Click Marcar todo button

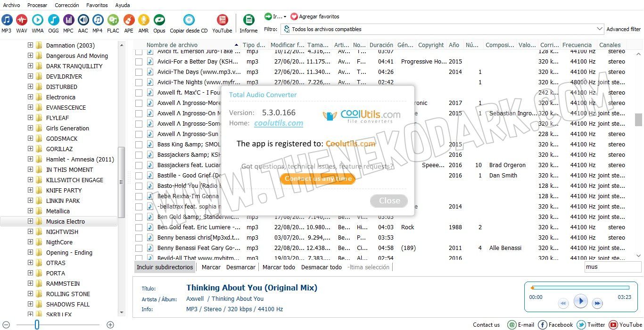coord(279,267)
